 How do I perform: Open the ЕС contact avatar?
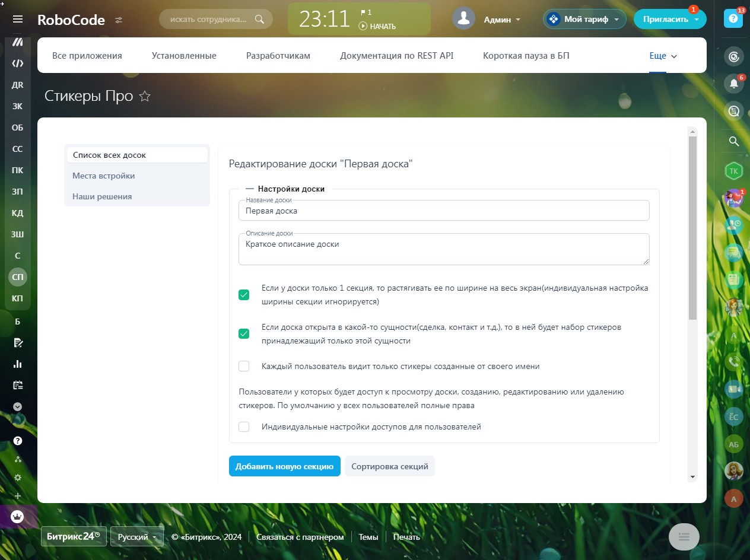tap(734, 416)
